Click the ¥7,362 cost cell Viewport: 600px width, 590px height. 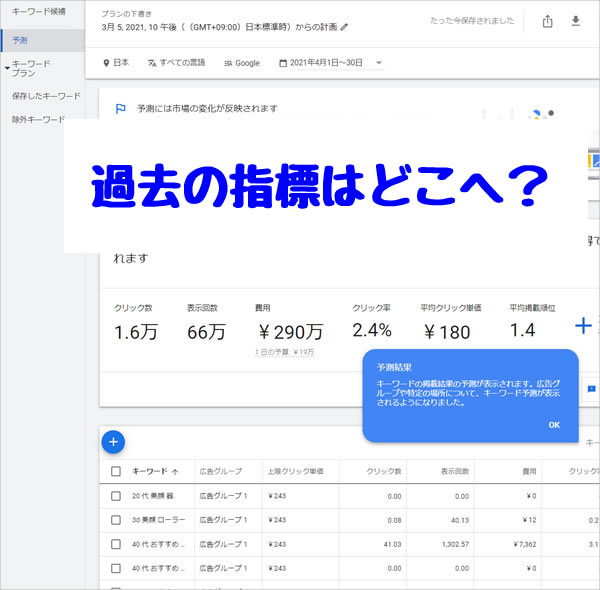pyautogui.click(x=525, y=544)
